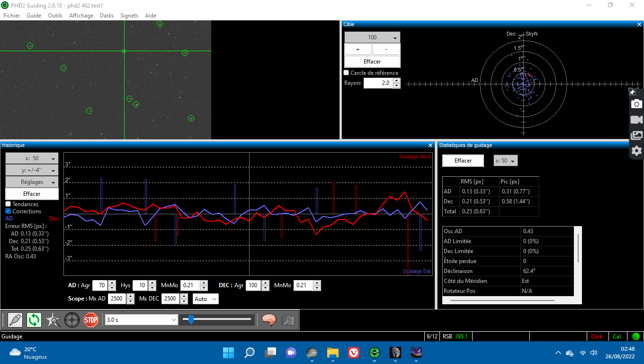The height and width of the screenshot is (364, 644).
Task: Click the Rayon value field
Action: tap(378, 83)
